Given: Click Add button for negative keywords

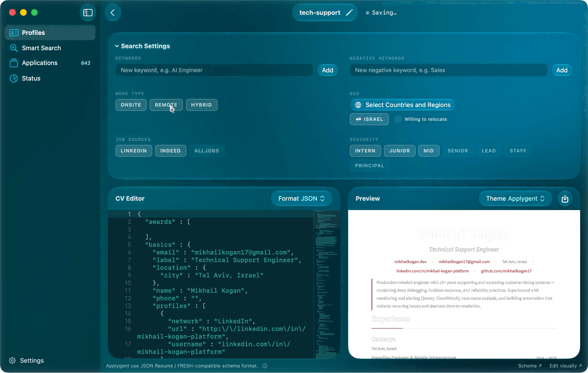Looking at the screenshot, I should [562, 70].
